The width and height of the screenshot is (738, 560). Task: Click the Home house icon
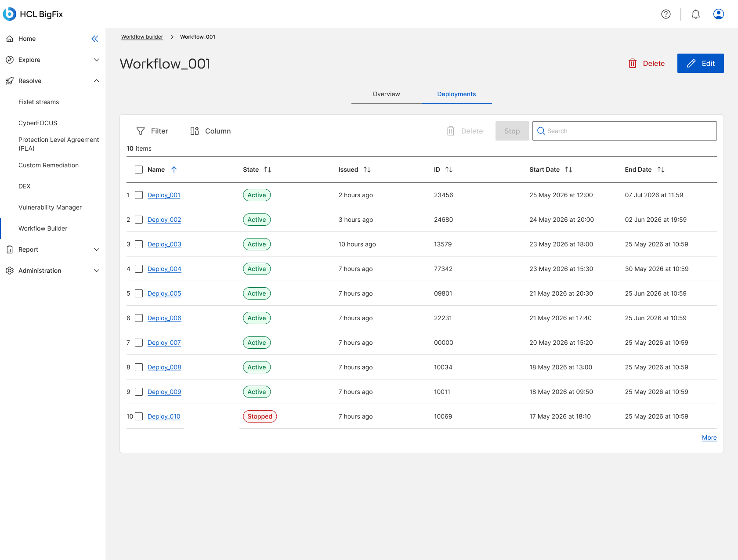[10, 39]
